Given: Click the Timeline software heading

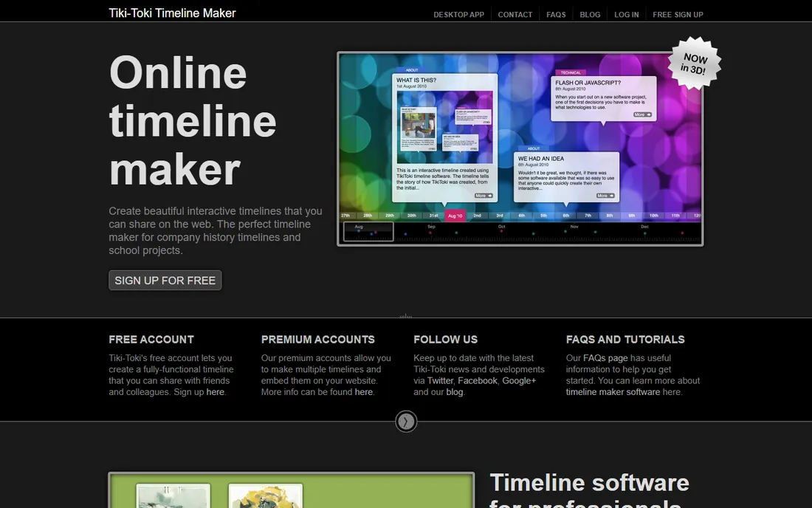Looking at the screenshot, I should tap(589, 489).
